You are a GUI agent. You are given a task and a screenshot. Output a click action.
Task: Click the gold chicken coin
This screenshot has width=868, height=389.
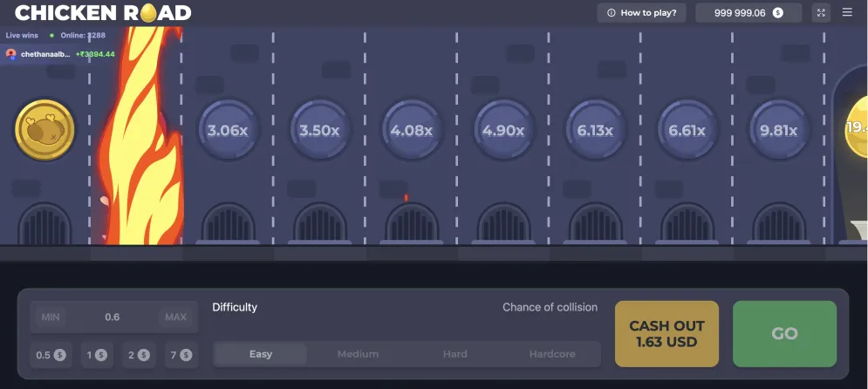[44, 130]
